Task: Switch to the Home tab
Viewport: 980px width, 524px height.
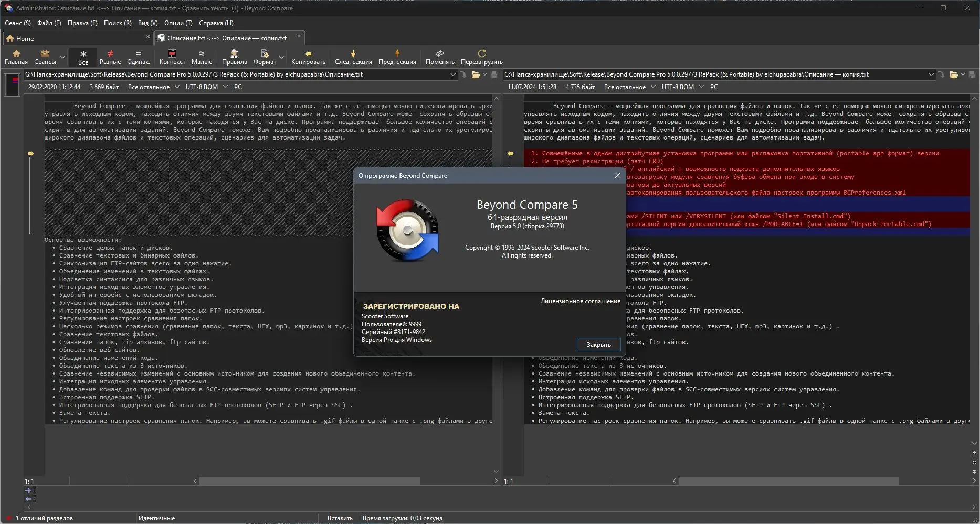Action: click(x=25, y=38)
